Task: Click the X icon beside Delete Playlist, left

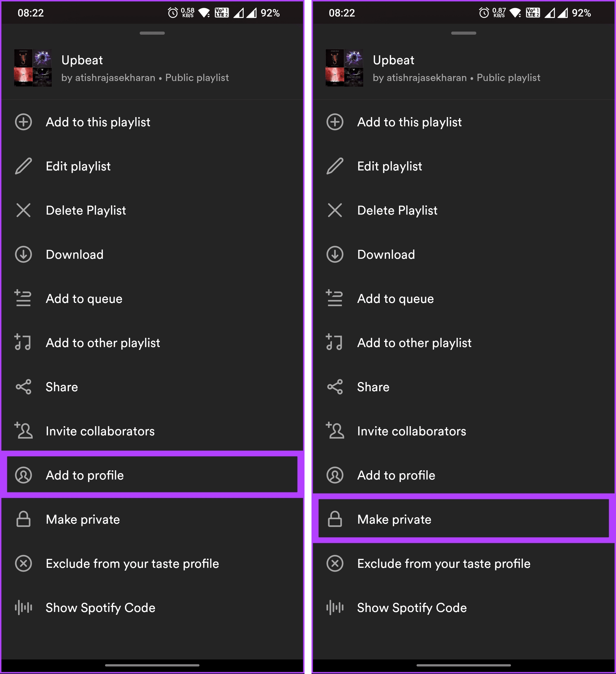Action: click(23, 210)
